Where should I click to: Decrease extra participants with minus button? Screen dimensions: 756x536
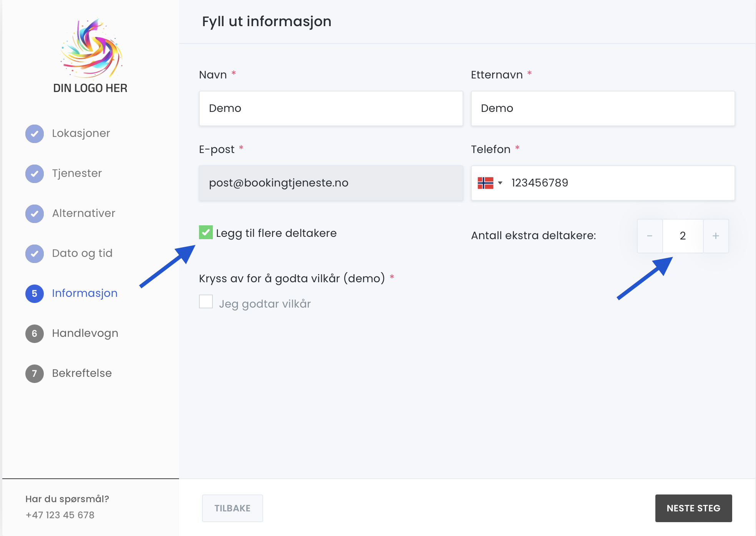[650, 236]
